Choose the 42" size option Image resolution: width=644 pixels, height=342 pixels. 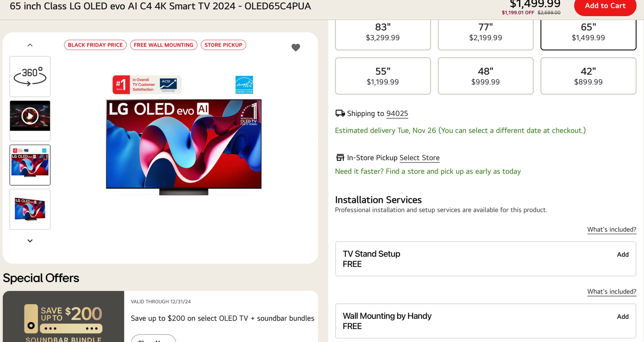click(x=588, y=76)
